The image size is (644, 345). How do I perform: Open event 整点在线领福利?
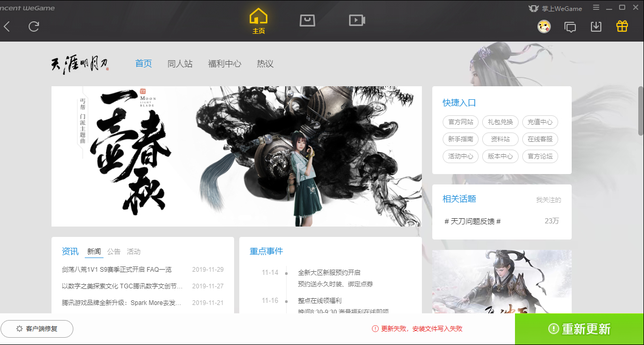[319, 300]
